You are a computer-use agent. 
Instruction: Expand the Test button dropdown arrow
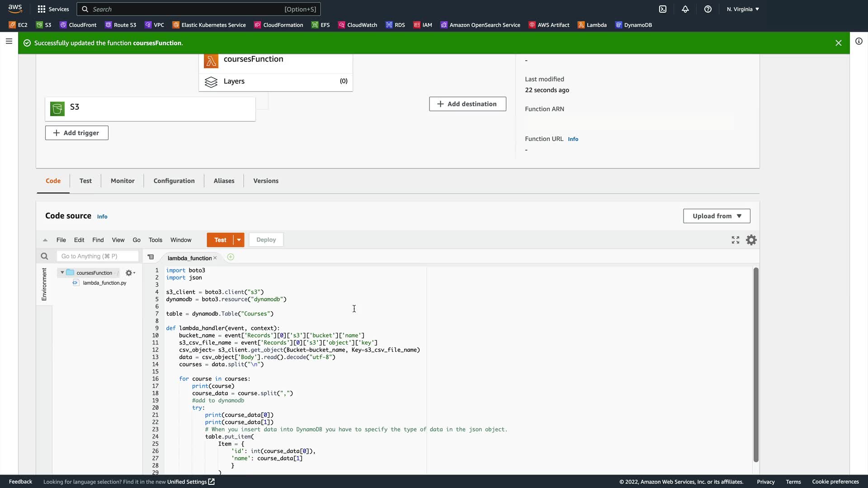(x=239, y=240)
